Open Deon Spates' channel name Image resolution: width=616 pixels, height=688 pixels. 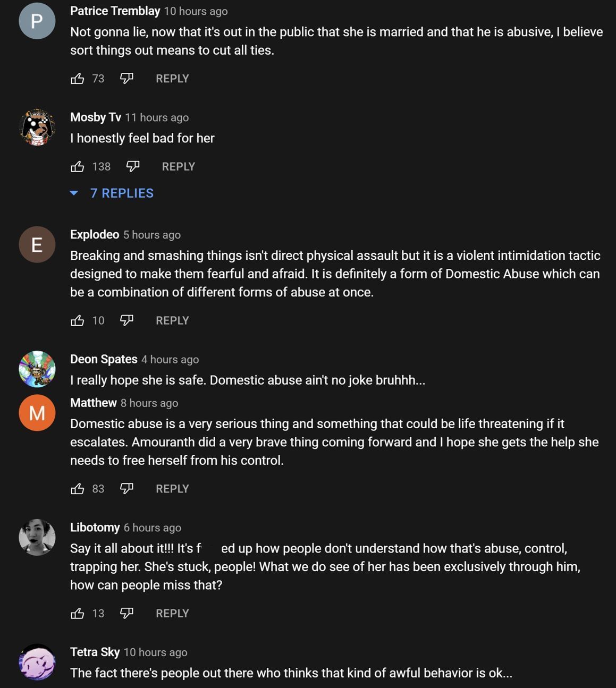tap(104, 359)
